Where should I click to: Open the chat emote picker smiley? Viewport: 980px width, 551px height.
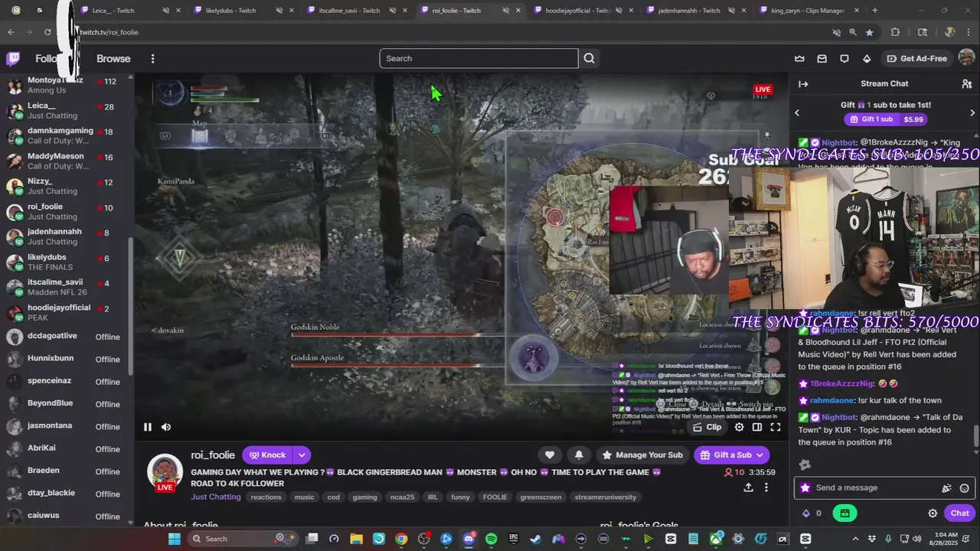964,488
